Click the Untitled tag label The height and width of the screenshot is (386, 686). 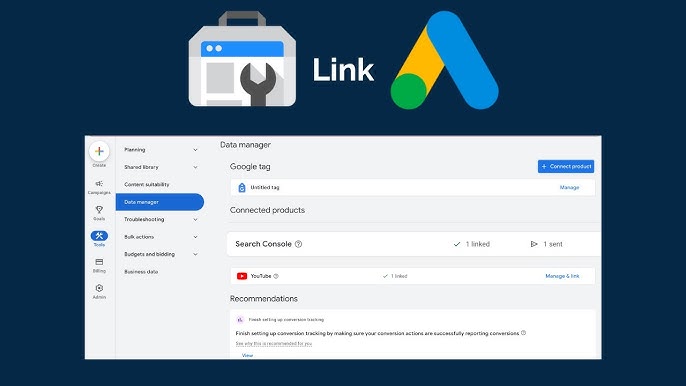point(265,187)
